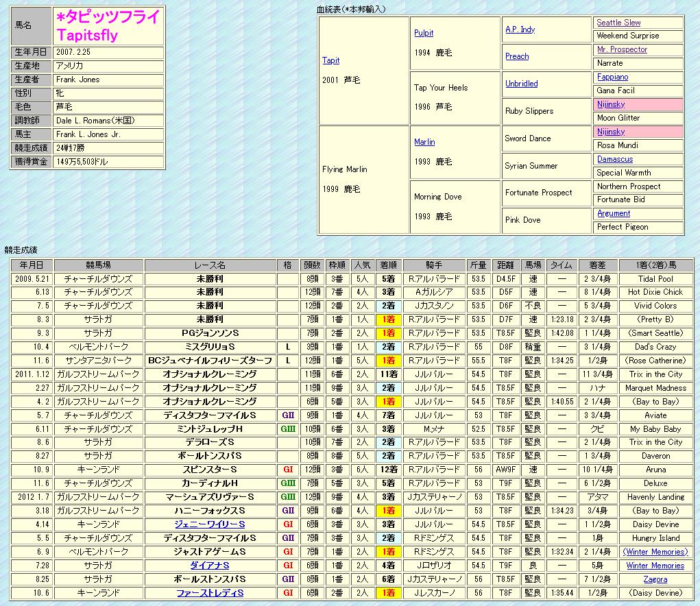
Task: Open the Damascus ancestor link
Action: click(x=614, y=159)
